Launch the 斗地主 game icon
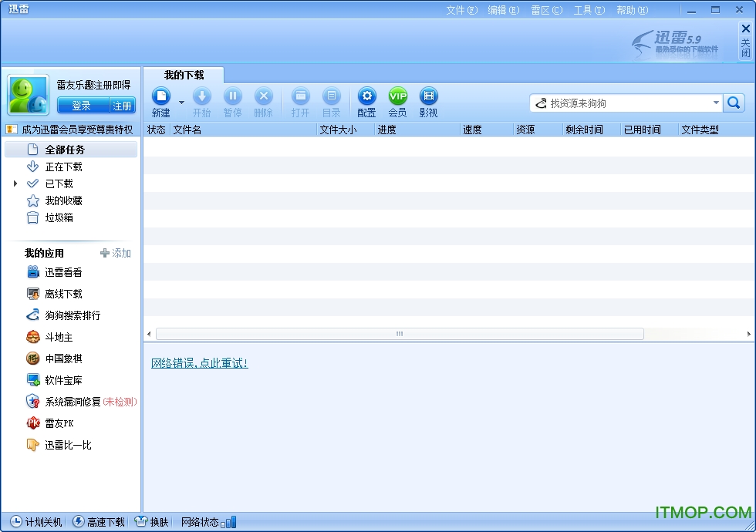The image size is (756, 532). tap(32, 337)
